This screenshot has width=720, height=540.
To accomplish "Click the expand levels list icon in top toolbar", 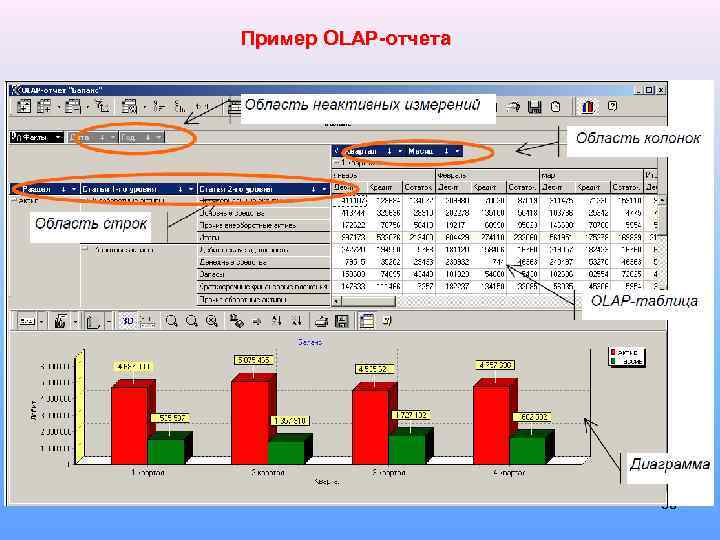I will (x=159, y=107).
